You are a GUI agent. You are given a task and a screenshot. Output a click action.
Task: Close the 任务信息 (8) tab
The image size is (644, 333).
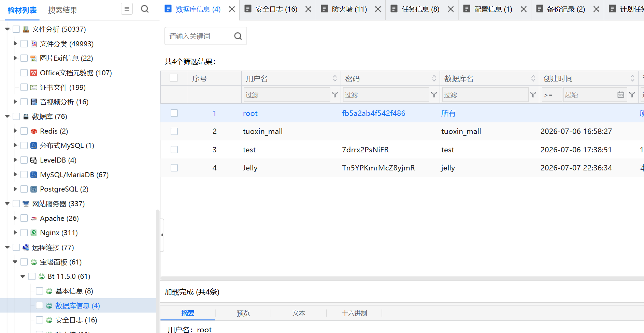coord(450,9)
